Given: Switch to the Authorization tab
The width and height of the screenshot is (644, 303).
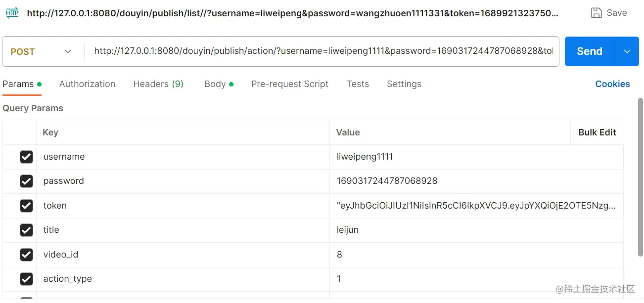Looking at the screenshot, I should point(87,84).
